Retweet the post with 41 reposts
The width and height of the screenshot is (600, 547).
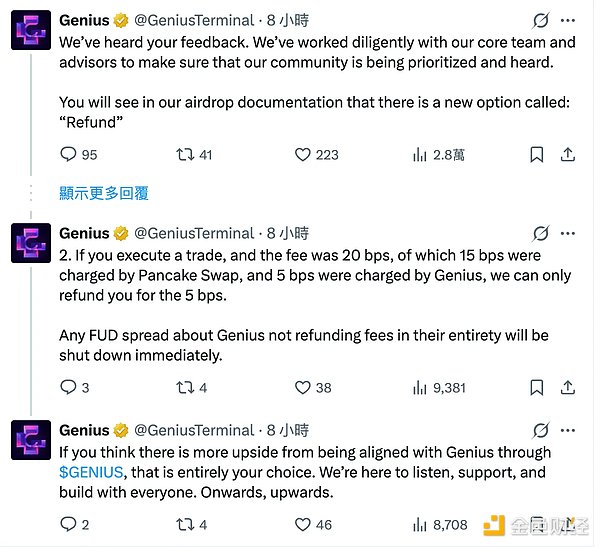[x=183, y=155]
